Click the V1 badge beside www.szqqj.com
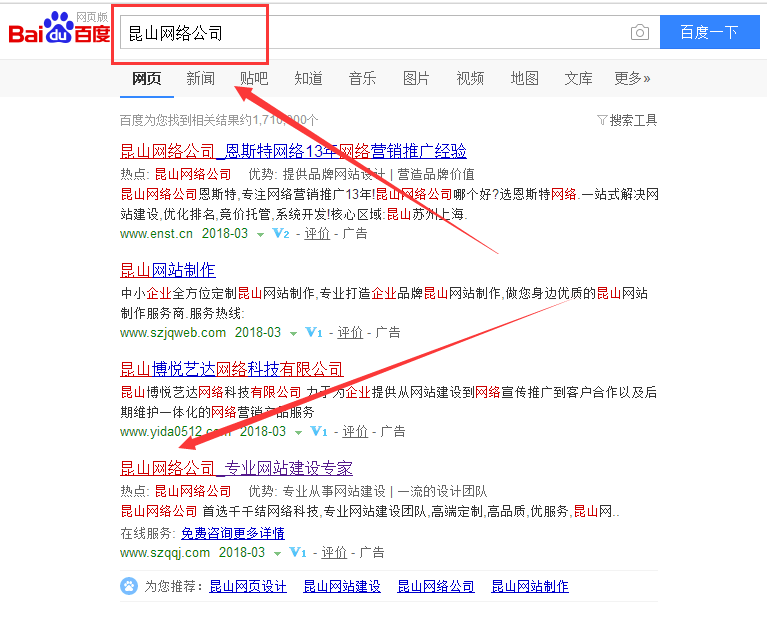 pyautogui.click(x=297, y=552)
